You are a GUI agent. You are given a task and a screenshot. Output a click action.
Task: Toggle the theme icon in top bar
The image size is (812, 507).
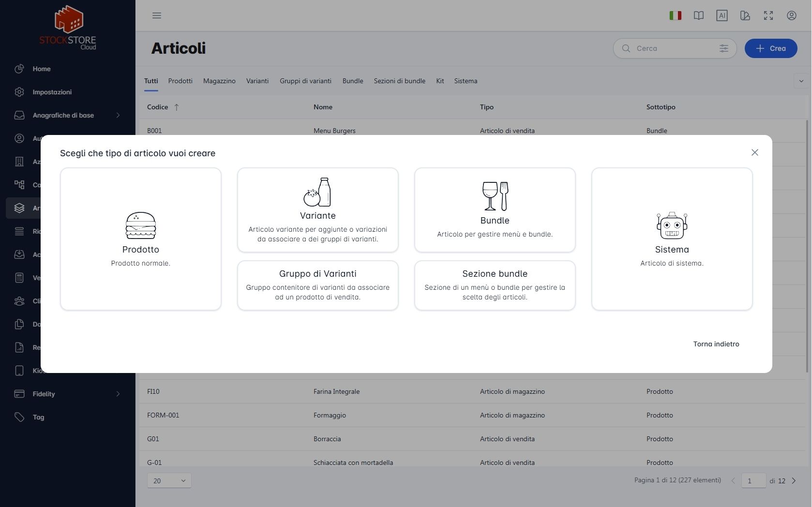[745, 15]
